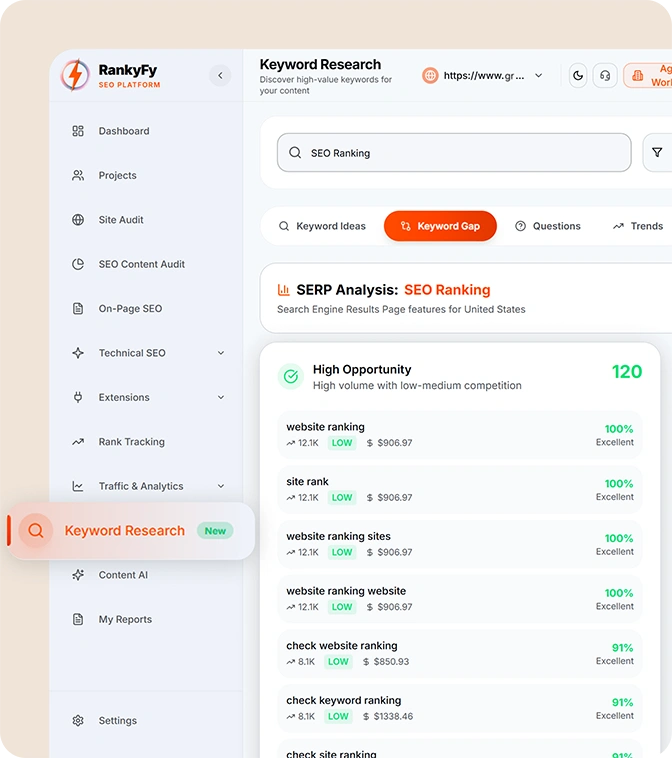Click the Site Audit globe icon
Image resolution: width=672 pixels, height=758 pixels.
pos(78,220)
